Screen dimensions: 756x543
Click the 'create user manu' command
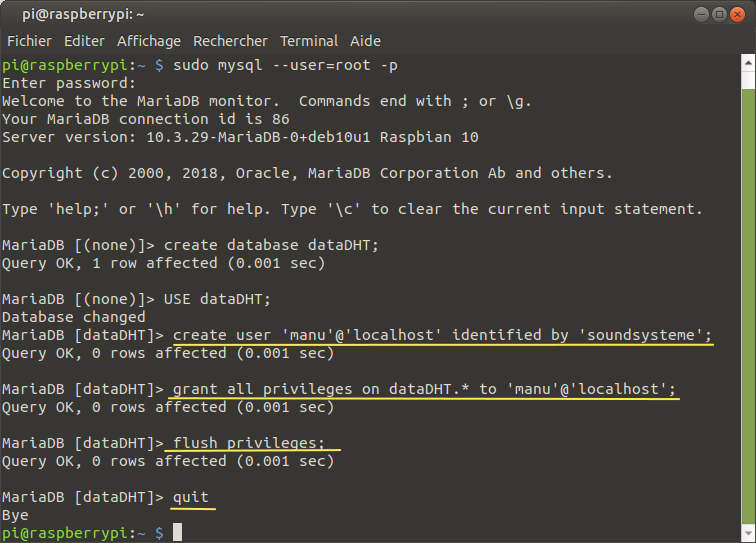click(x=442, y=335)
